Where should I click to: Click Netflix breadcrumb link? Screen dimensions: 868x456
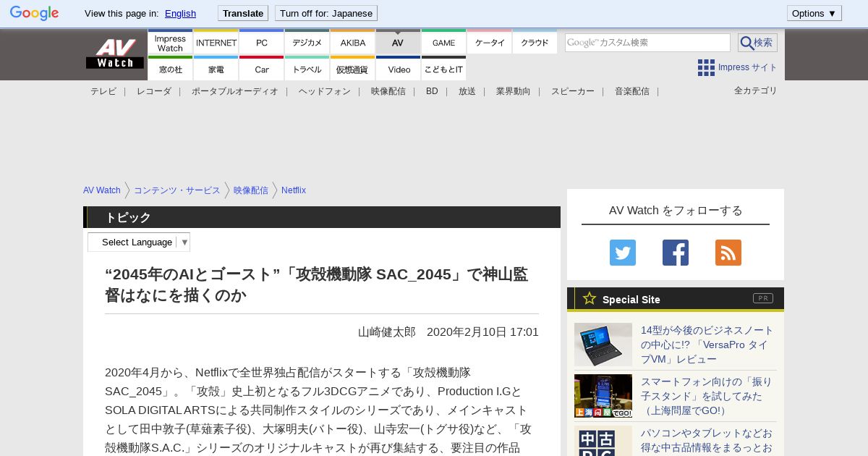[x=294, y=190]
